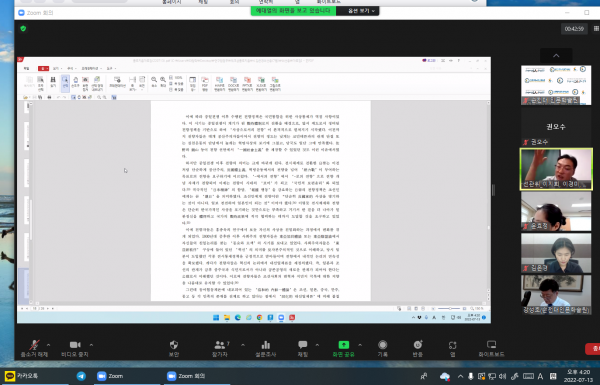Collapse participant thumbnails with up chevron
The height and width of the screenshot is (385, 600).
(x=556, y=55)
